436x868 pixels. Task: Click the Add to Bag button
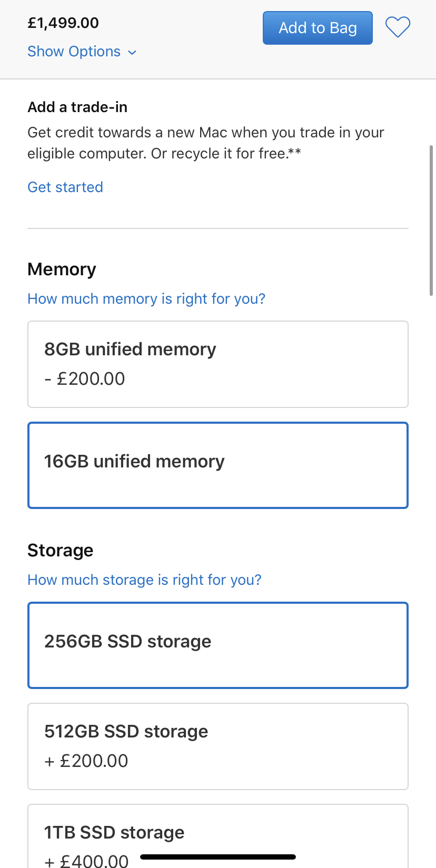(318, 28)
